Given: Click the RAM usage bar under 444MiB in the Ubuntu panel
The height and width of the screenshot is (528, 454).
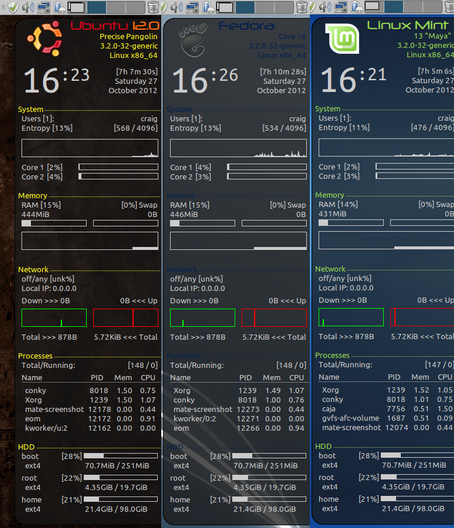Looking at the screenshot, I should point(54,223).
